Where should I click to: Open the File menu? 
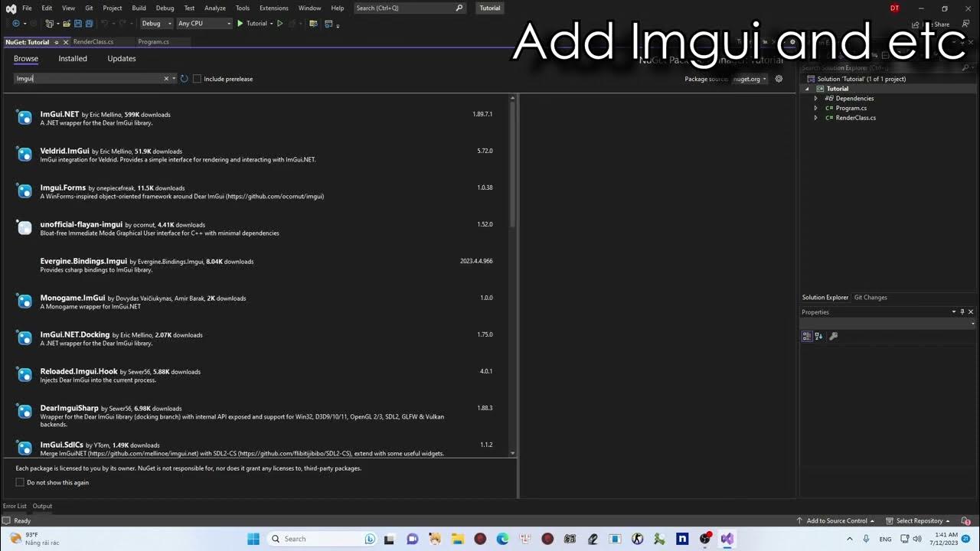point(27,8)
